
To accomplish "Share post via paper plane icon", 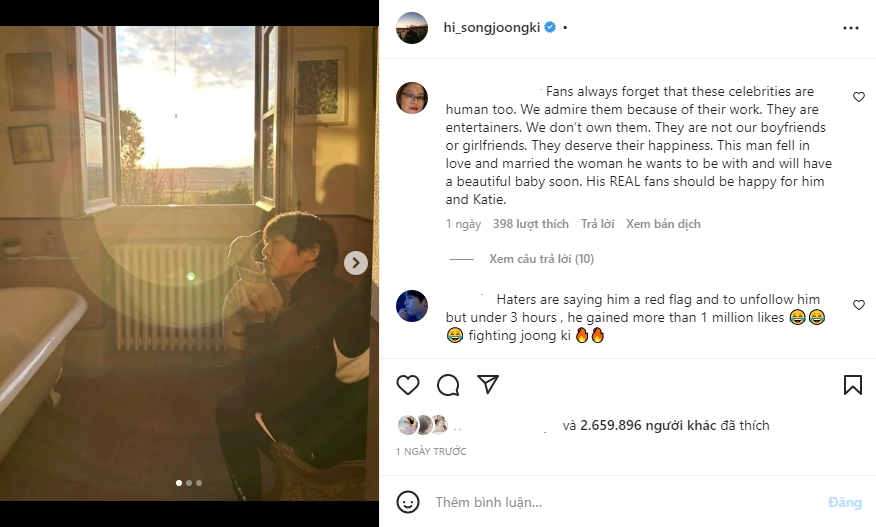I will pos(488,385).
